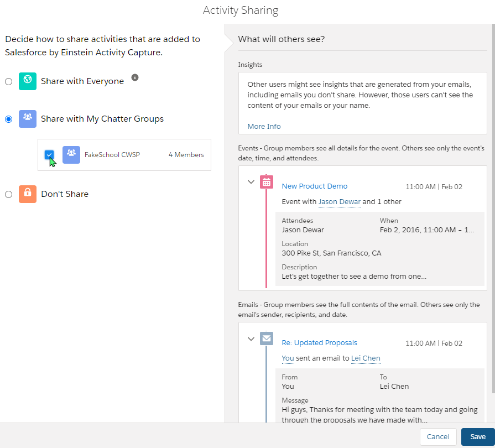Image resolution: width=495 pixels, height=448 pixels.
Task: Save the activity sharing settings
Action: 478,436
